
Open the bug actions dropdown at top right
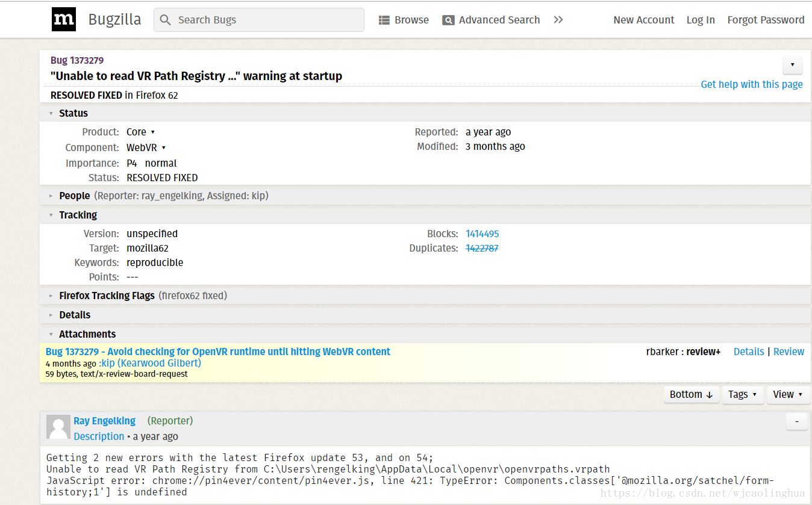tap(792, 65)
